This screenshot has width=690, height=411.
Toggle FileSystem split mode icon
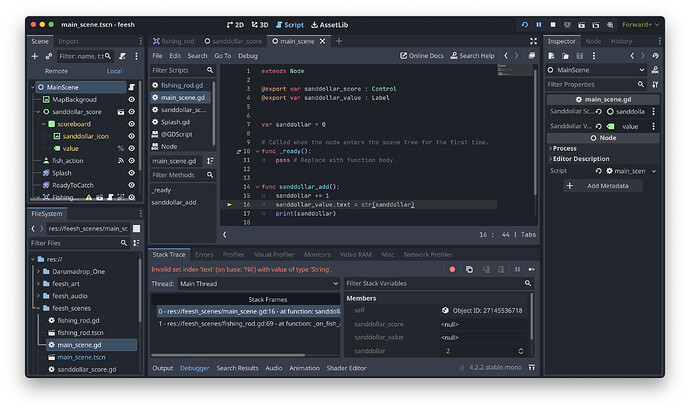coord(136,228)
